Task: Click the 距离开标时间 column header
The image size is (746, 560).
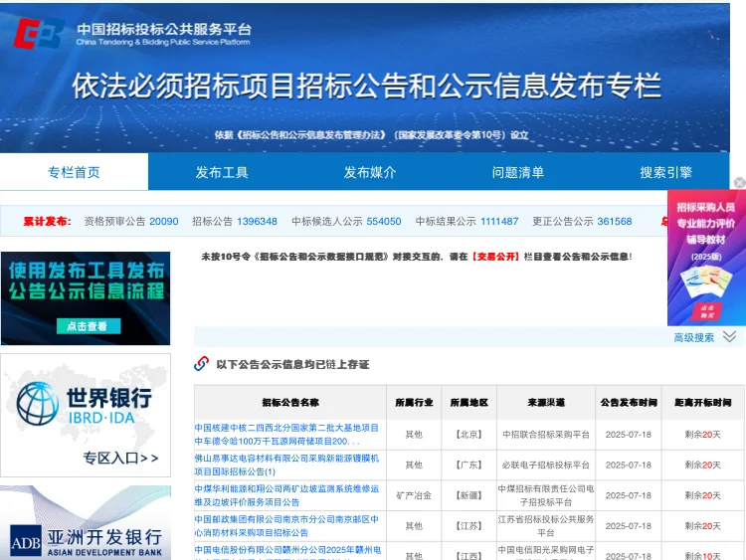Action: (x=702, y=402)
